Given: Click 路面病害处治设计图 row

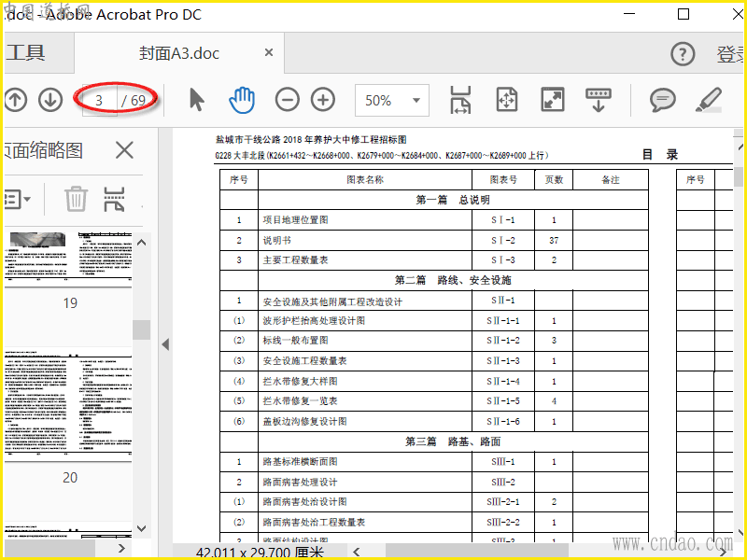Looking at the screenshot, I should click(x=434, y=502).
